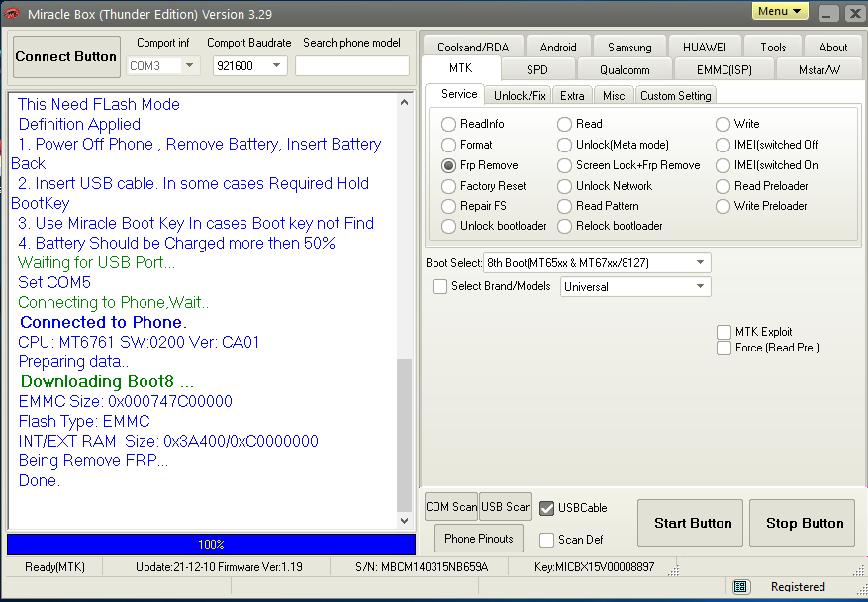Choose Screen Lock+Frp Remove option
The image size is (868, 602).
coord(564,165)
